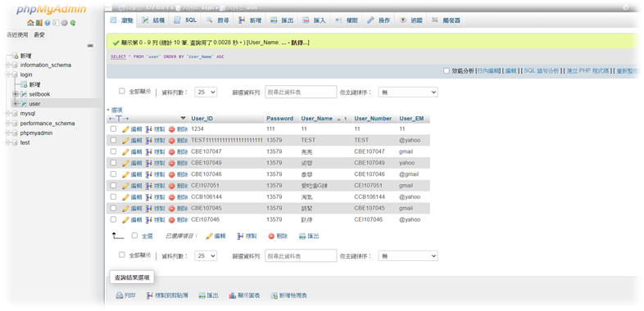Tick the top show all (全部顯示) checkbox
Image resolution: width=644 pixels, height=311 pixels.
click(x=121, y=91)
